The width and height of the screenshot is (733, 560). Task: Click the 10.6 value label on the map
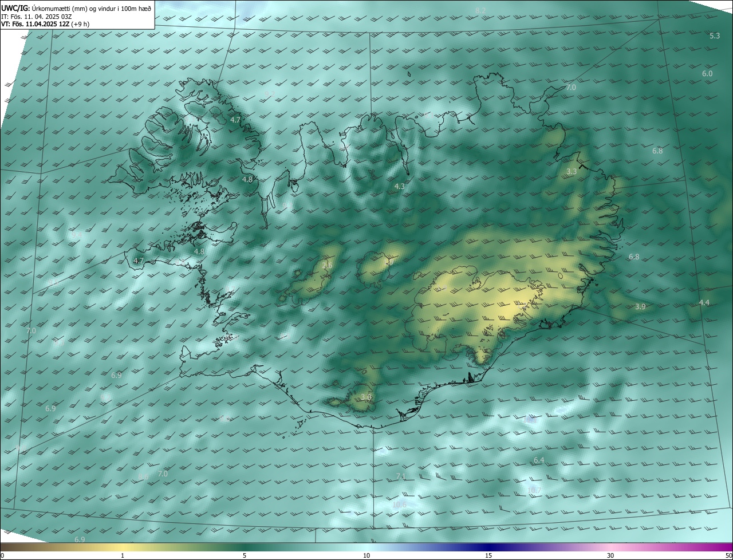coord(400,504)
